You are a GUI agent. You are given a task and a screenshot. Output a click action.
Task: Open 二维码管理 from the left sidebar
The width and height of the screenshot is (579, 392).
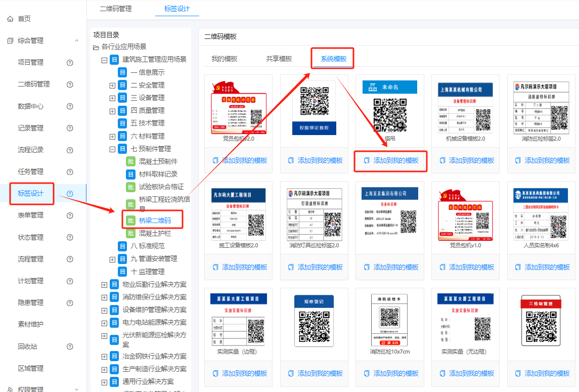[33, 84]
